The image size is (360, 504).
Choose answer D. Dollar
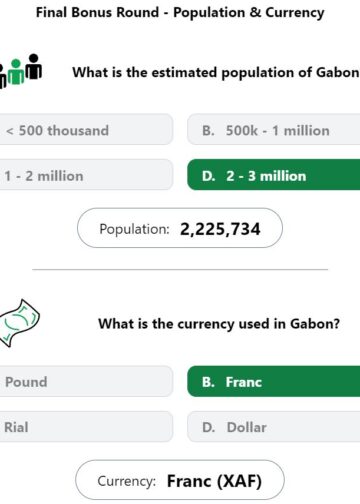click(x=274, y=427)
